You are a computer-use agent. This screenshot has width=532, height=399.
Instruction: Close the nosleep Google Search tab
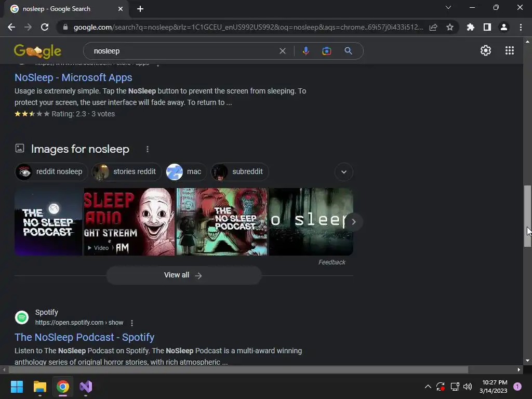coord(121,9)
